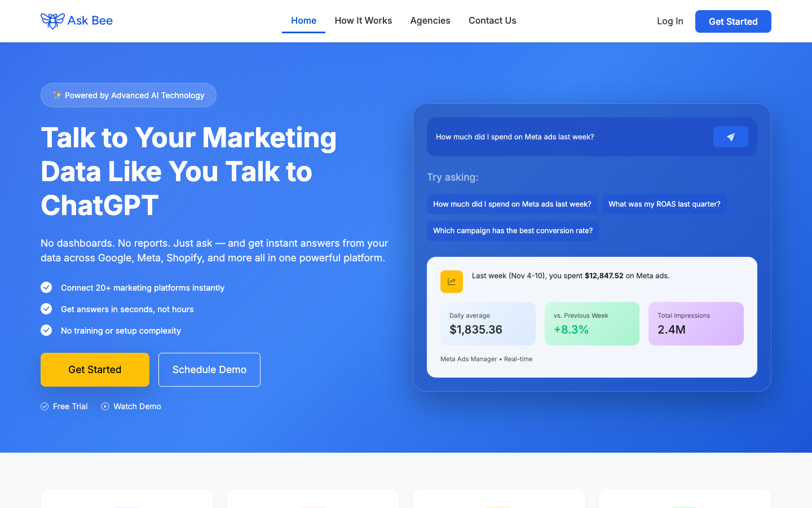Image resolution: width=812 pixels, height=508 pixels.
Task: Click checkmark next to No training or setup
Action: 46,330
